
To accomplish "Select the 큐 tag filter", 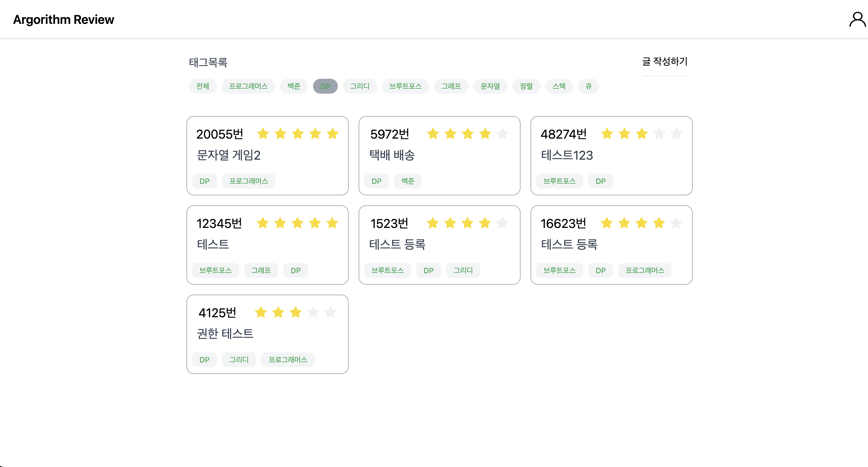I will click(588, 86).
